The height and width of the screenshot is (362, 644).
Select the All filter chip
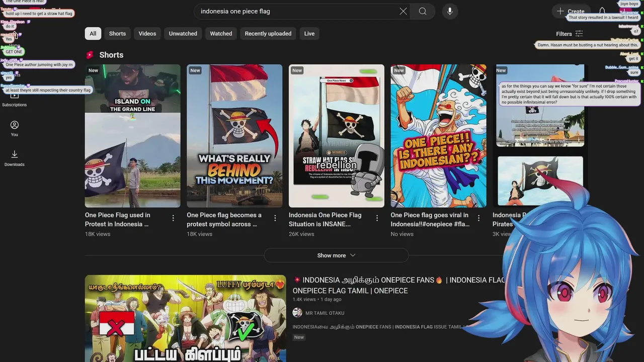pos(93,34)
